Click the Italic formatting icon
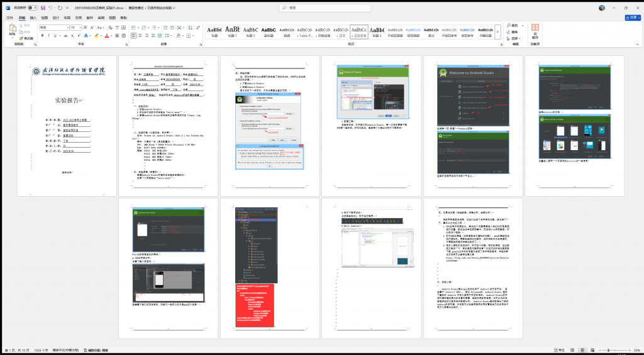Screen dimensions: 644x355 (49, 36)
